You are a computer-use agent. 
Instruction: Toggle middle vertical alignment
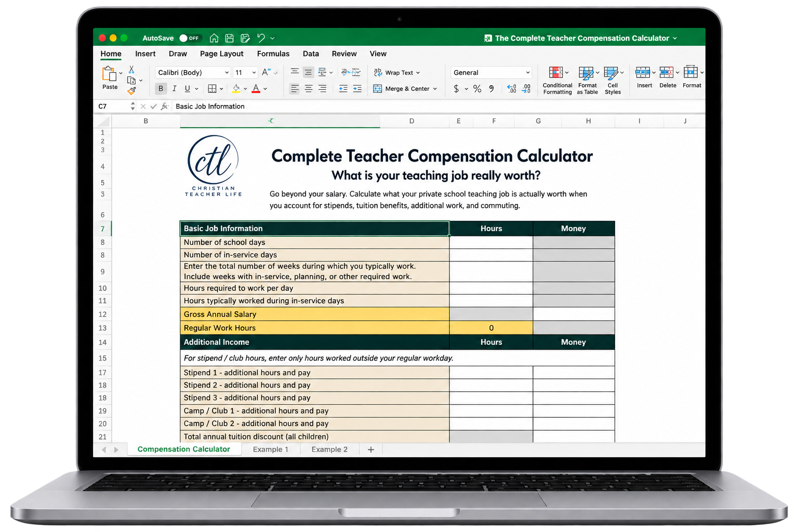[x=309, y=72]
